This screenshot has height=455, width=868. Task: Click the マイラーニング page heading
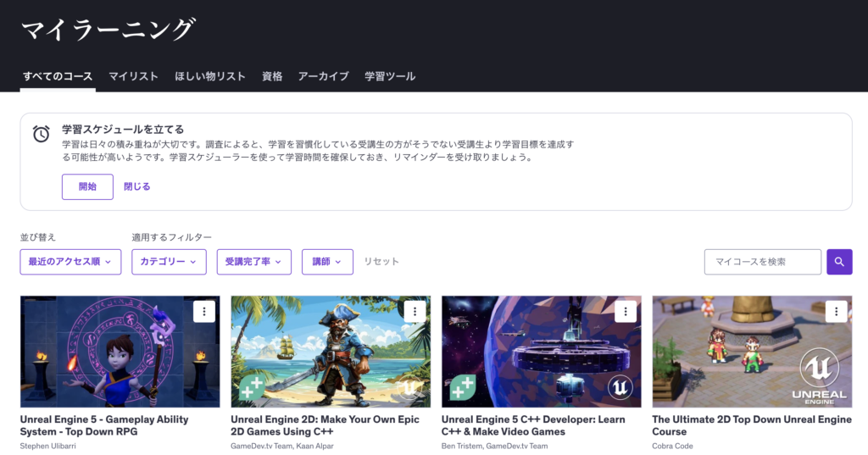point(108,30)
